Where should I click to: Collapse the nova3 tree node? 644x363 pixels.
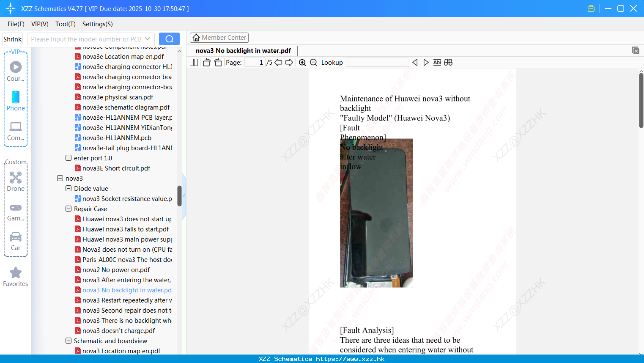pyautogui.click(x=60, y=179)
